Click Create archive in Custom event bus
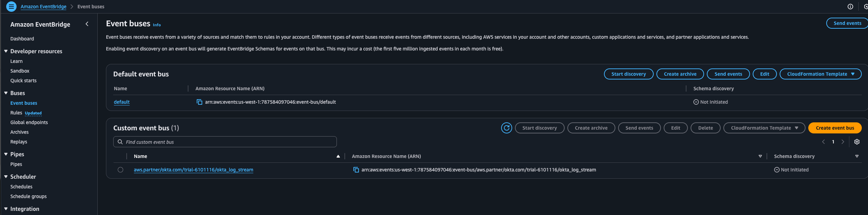Image resolution: width=868 pixels, height=215 pixels. click(591, 128)
